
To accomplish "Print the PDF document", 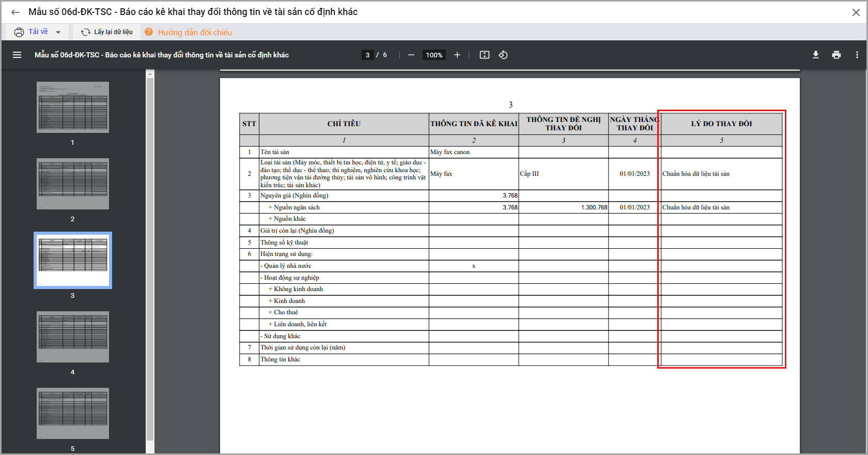I will click(836, 55).
